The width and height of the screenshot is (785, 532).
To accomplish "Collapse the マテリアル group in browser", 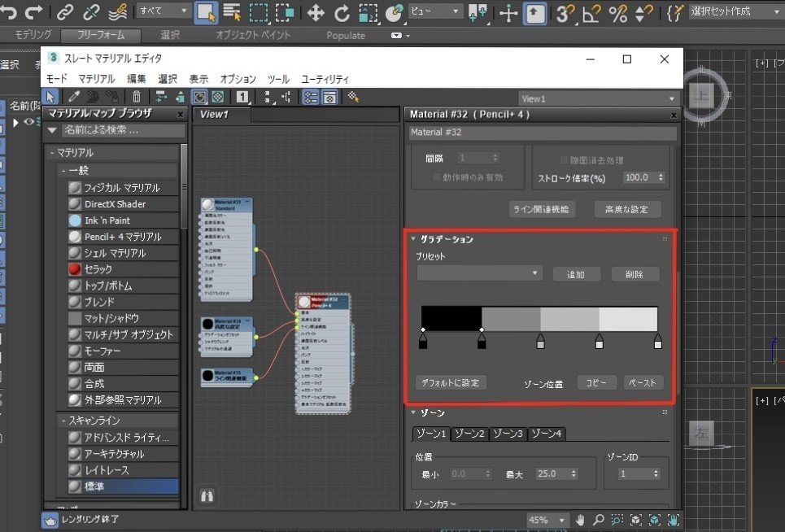I will tap(51, 153).
